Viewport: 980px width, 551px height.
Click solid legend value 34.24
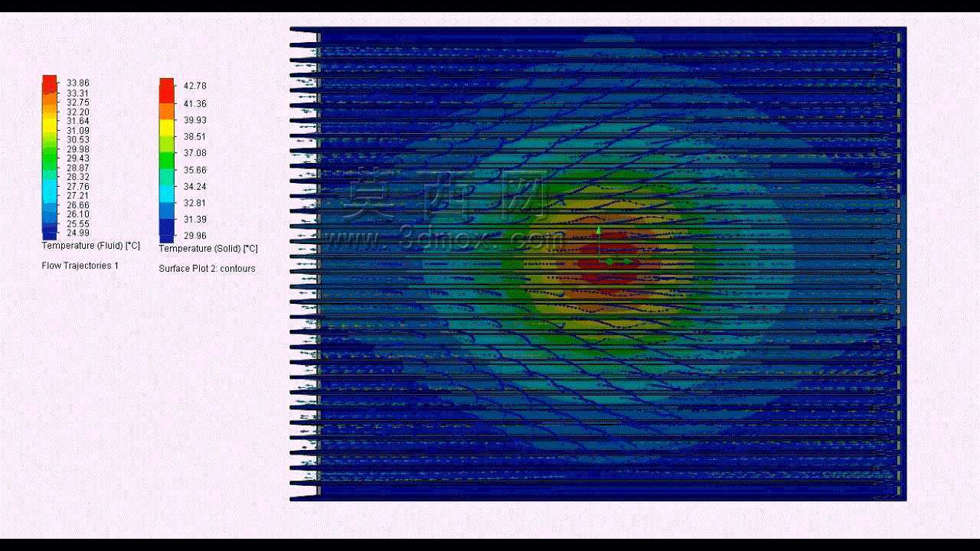point(195,187)
